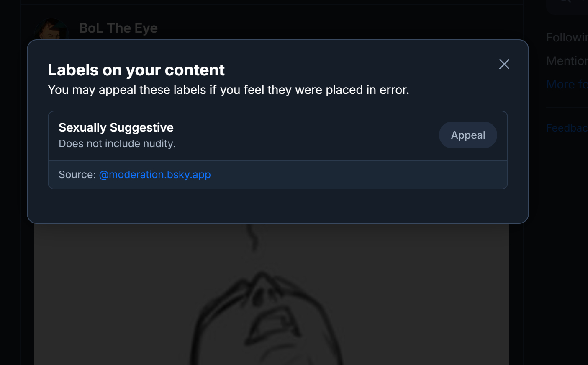Open the Feedback link in sidebar
Image resolution: width=588 pixels, height=365 pixels.
coord(567,128)
